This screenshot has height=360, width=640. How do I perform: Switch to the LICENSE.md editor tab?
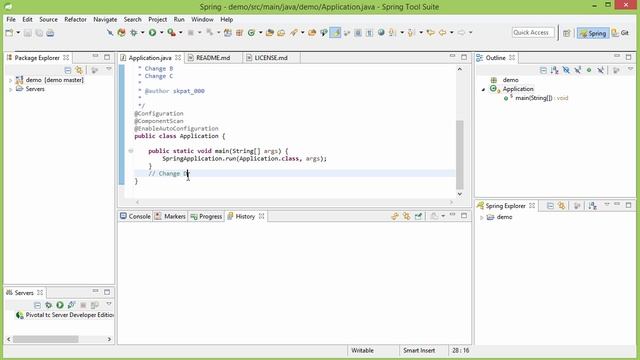click(271, 58)
